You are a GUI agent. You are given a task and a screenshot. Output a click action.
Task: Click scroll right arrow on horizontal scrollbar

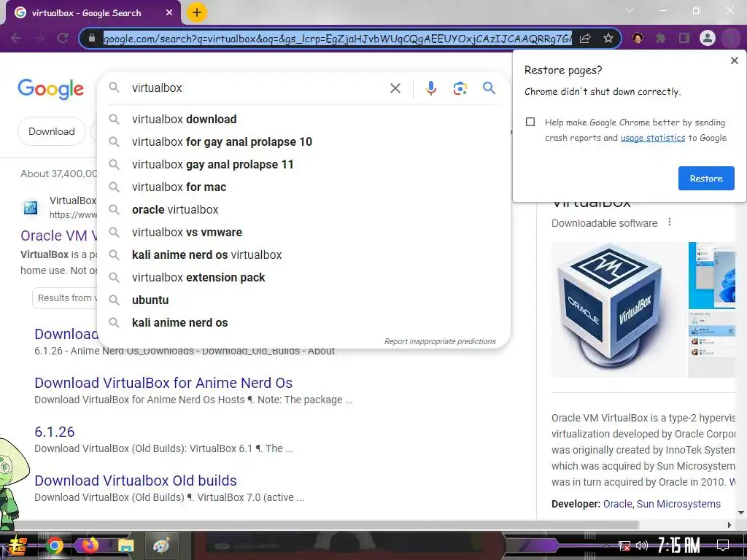pyautogui.click(x=729, y=525)
